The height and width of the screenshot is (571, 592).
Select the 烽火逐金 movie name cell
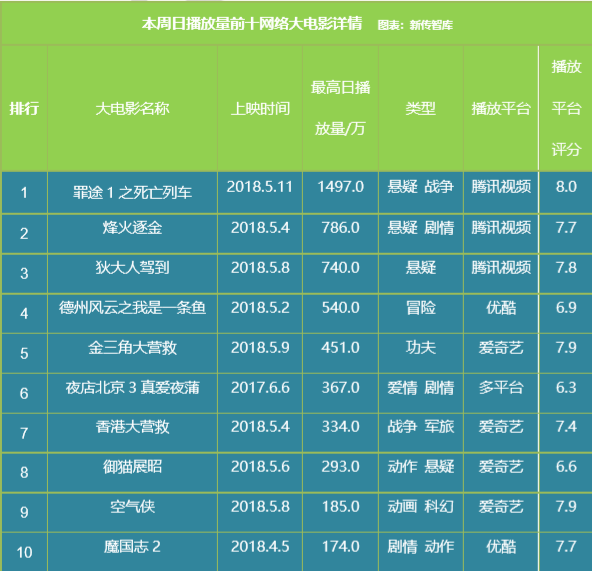pos(132,234)
